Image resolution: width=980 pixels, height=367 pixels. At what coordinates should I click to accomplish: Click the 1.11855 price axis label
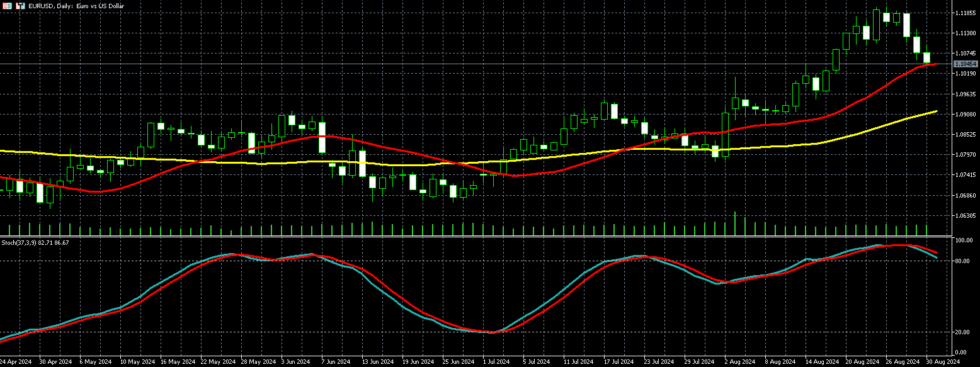965,13
